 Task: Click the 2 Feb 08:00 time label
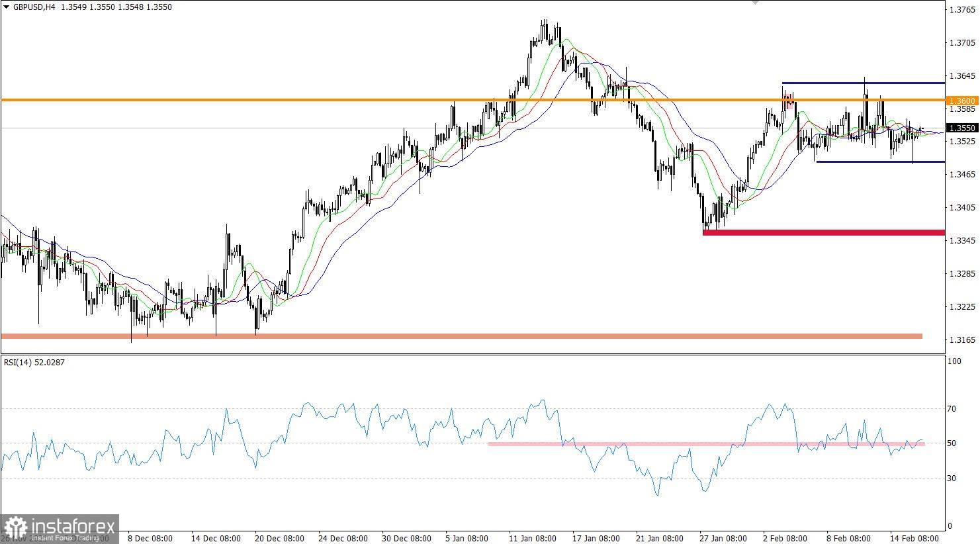tap(785, 538)
